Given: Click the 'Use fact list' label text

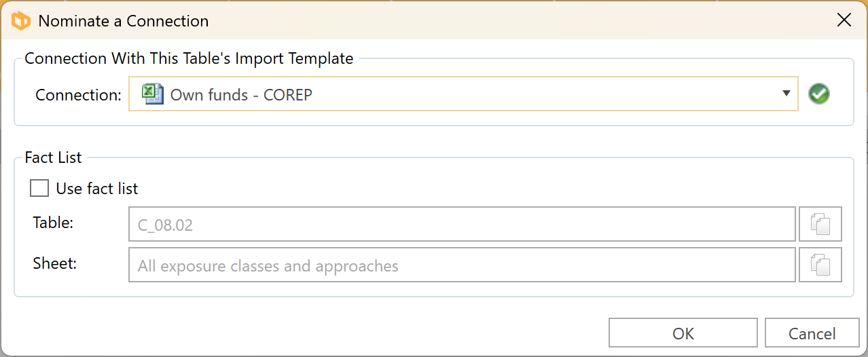Looking at the screenshot, I should tap(97, 189).
